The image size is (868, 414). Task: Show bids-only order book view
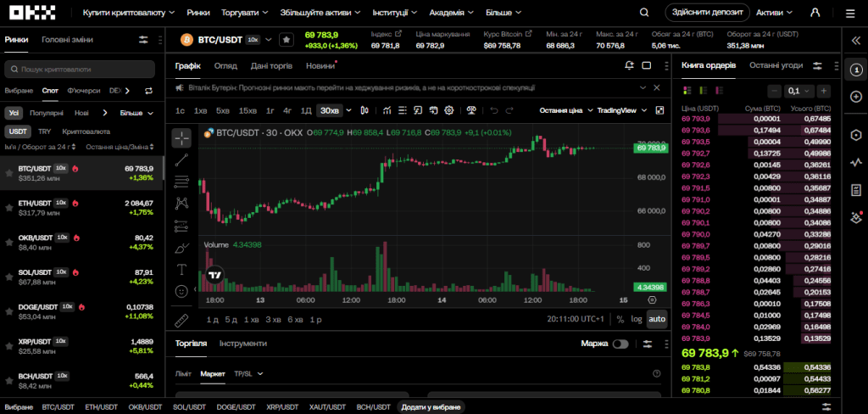(703, 90)
